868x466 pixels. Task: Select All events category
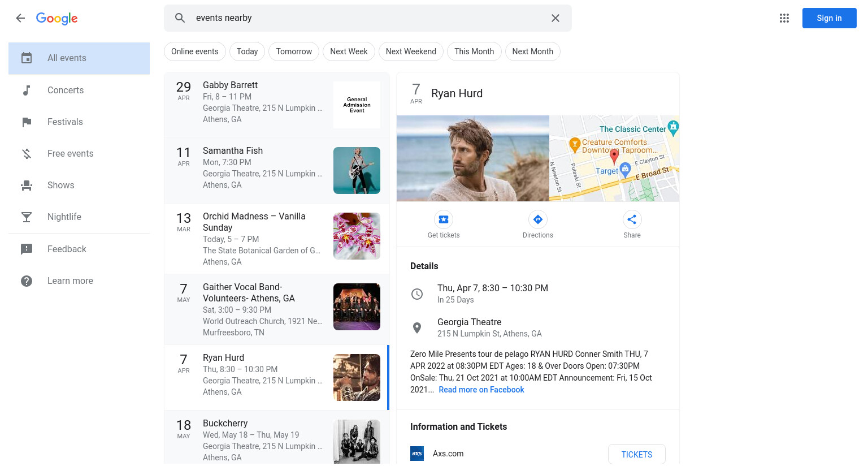coord(79,58)
